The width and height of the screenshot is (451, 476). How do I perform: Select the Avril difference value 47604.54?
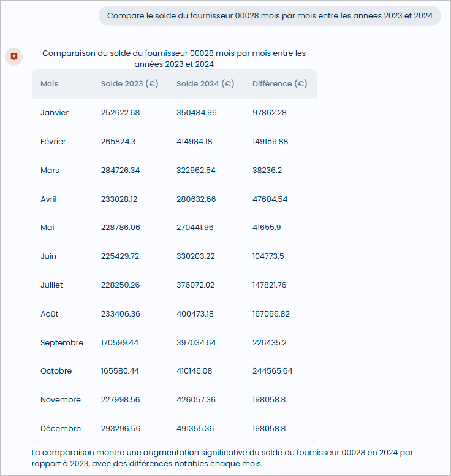pos(270,199)
